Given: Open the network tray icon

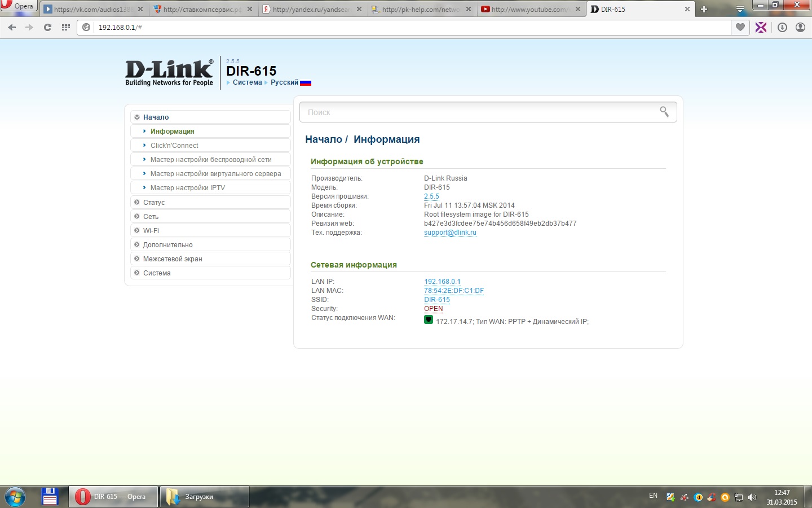Looking at the screenshot, I should (739, 497).
